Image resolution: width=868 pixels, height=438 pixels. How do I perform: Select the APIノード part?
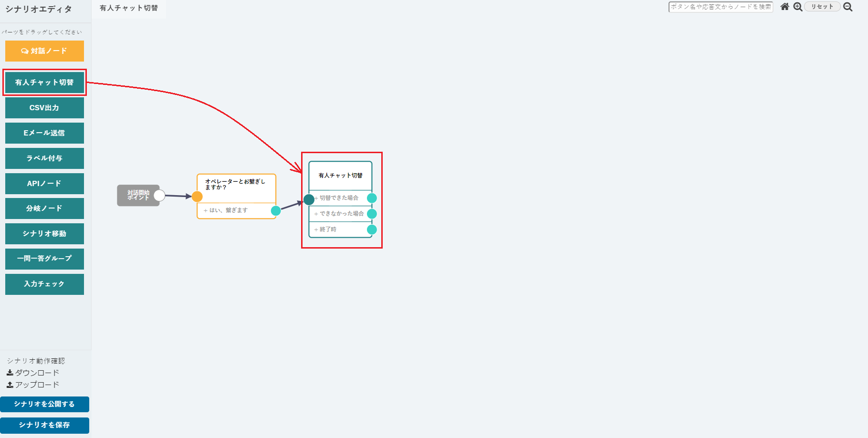44,184
